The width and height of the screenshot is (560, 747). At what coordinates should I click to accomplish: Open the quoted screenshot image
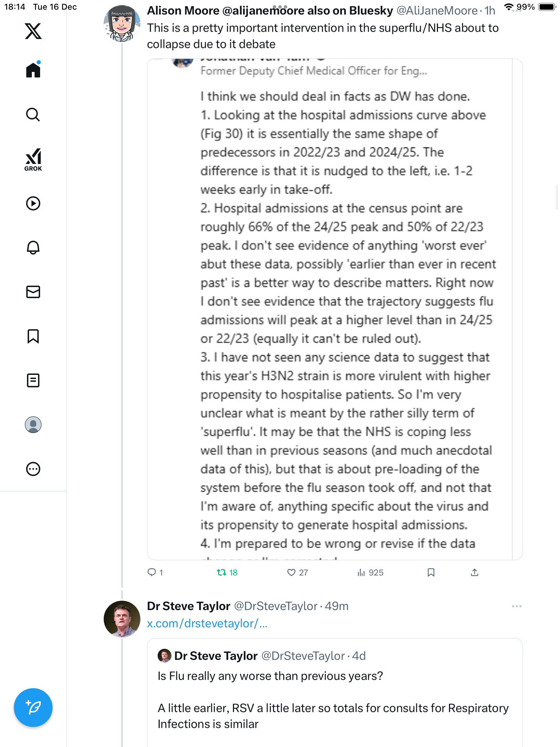335,309
